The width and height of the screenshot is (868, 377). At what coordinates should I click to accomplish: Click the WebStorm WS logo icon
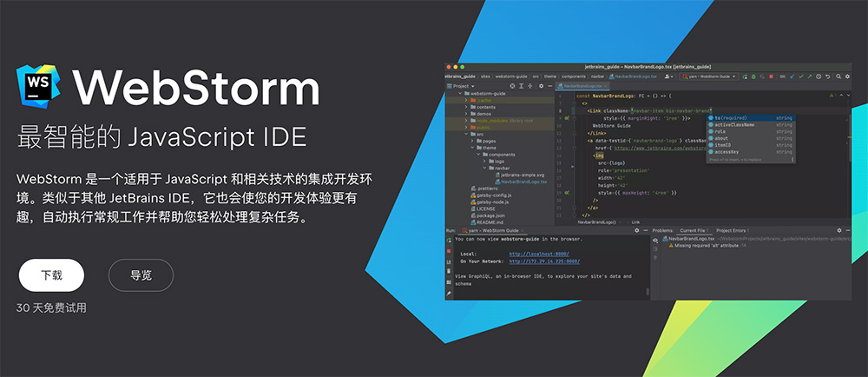tap(38, 86)
